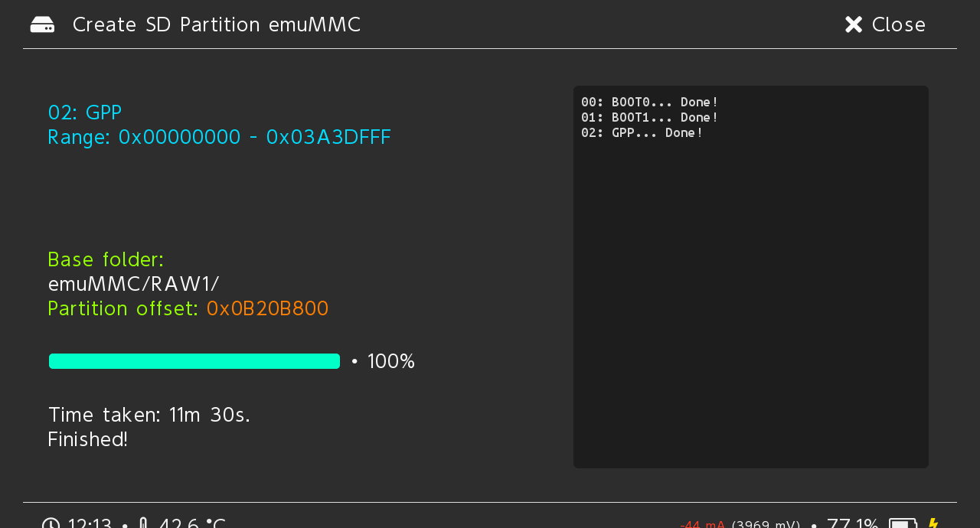Click the red -44 mA current reading
Viewport: 980px width, 528px height.
(x=702, y=524)
